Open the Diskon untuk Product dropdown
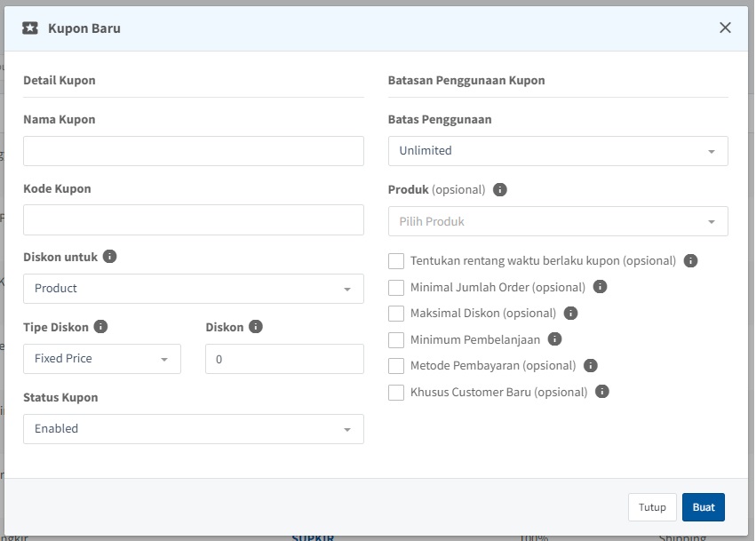The width and height of the screenshot is (756, 541). click(194, 289)
